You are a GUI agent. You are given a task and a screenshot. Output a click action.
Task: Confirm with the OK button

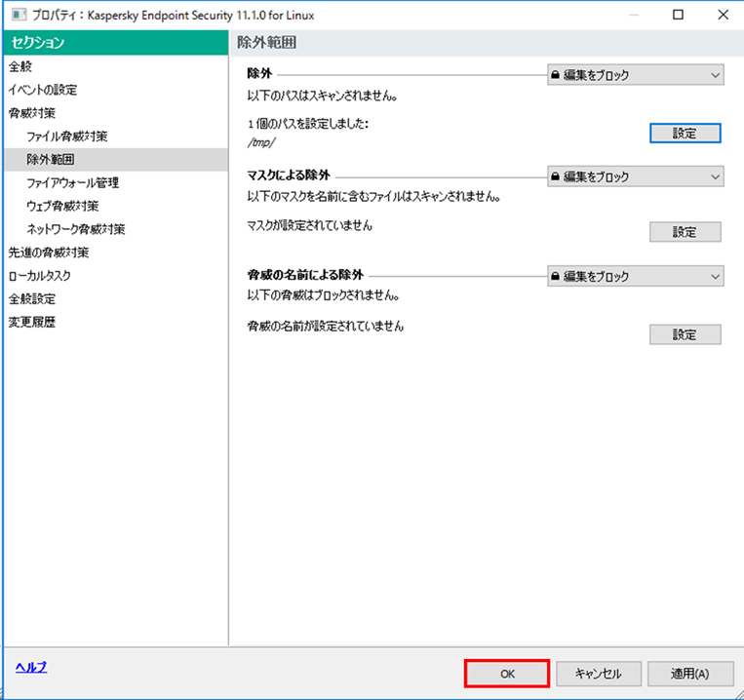[x=507, y=674]
